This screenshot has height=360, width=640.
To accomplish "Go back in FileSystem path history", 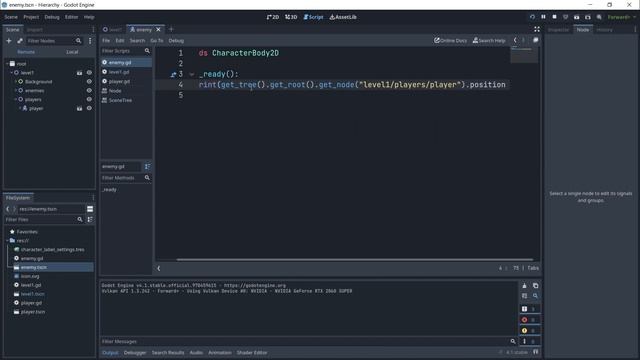I will pos(7,209).
